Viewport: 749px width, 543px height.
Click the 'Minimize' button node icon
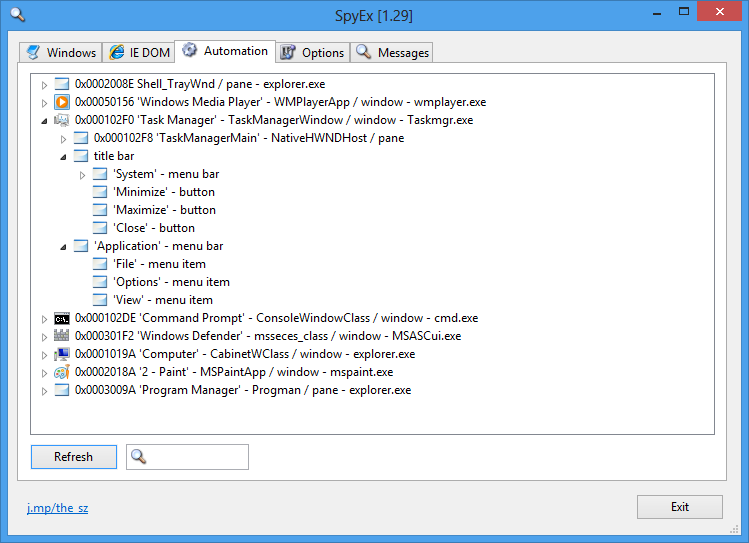click(x=100, y=192)
